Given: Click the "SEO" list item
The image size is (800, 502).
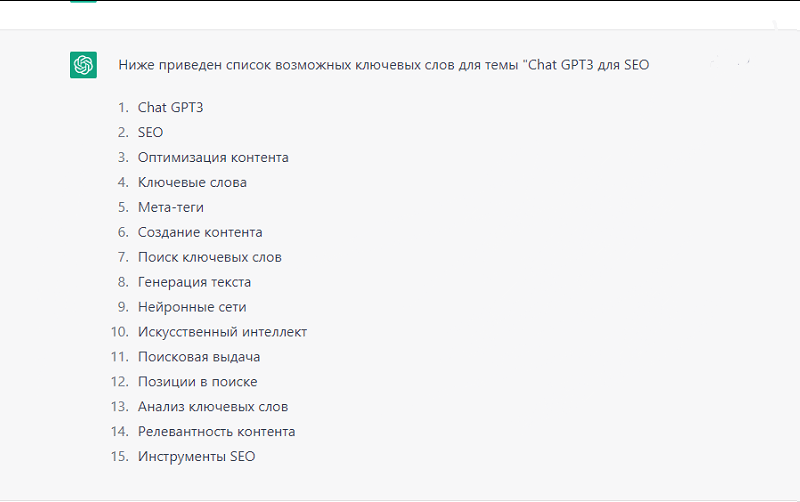Looking at the screenshot, I should click(150, 132).
